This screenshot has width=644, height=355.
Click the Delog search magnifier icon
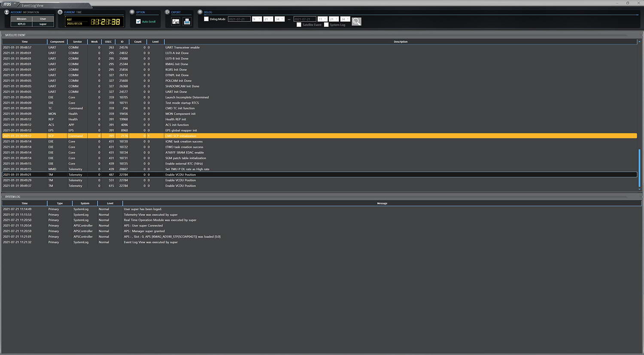[356, 21]
